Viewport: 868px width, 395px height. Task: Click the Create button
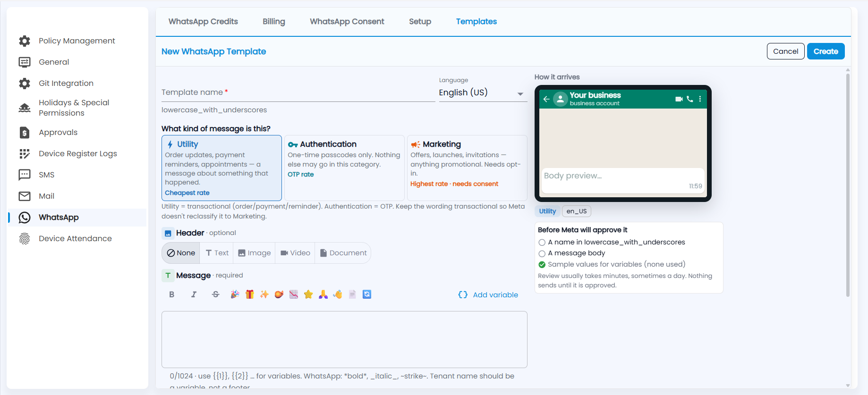click(x=825, y=51)
